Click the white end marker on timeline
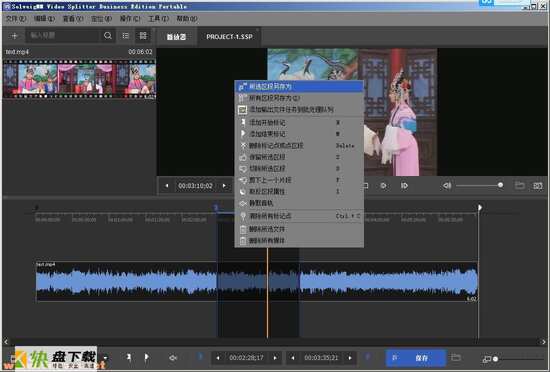550x372 pixels. (x=479, y=208)
